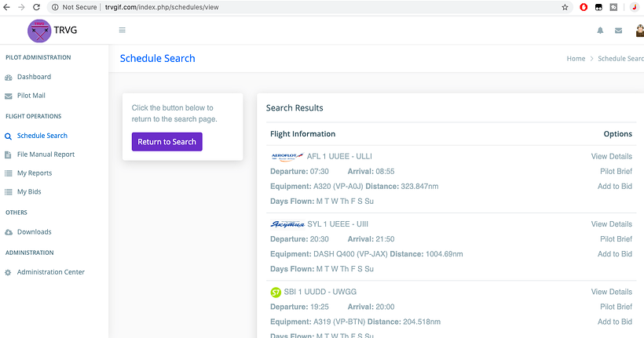644x338 pixels.
Task: Click the 323.847nm distance value
Action: (419, 186)
